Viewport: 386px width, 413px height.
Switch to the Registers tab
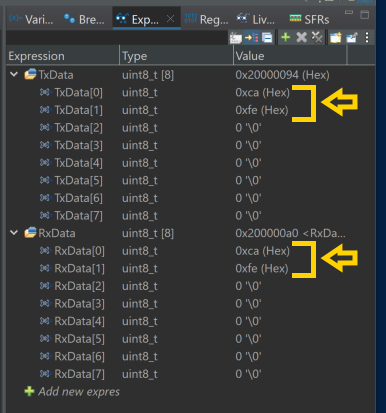coord(206,20)
